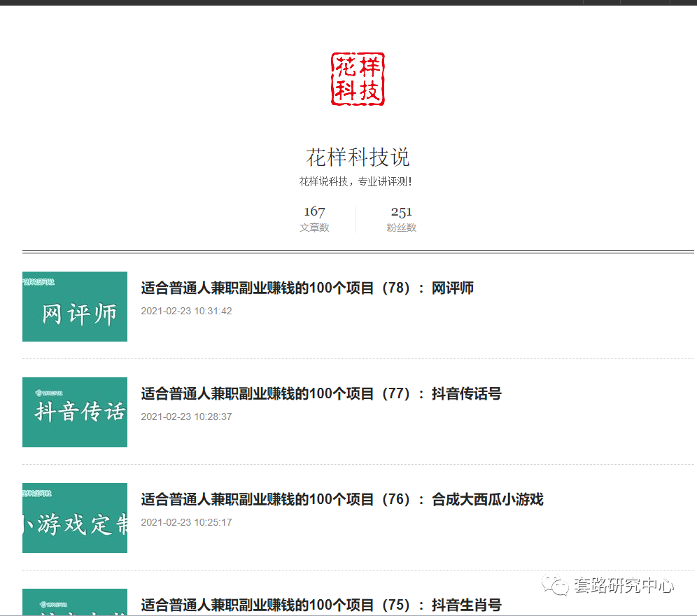This screenshot has width=697, height=616.
Task: Click the partially visible bottom article thumbnail
Action: [x=74, y=603]
